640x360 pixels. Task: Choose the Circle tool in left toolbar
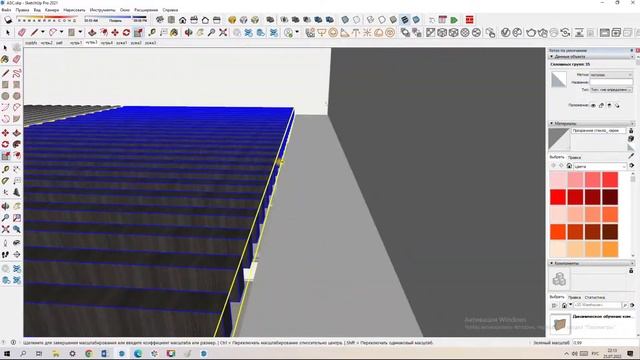(5, 96)
